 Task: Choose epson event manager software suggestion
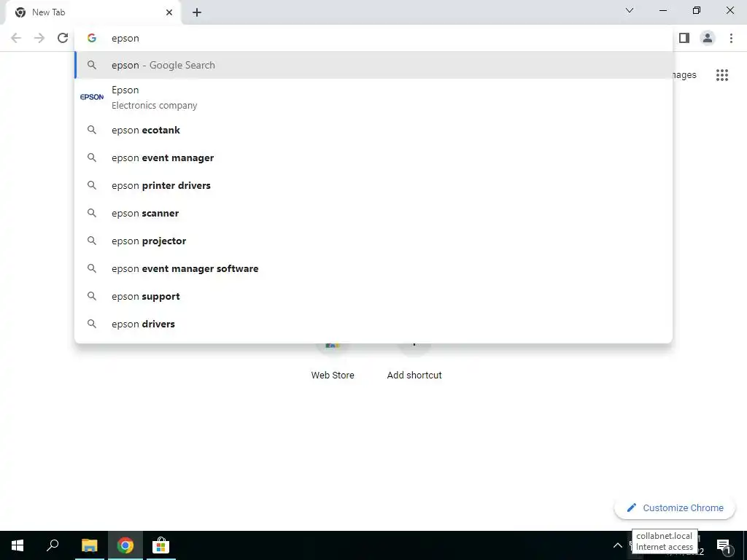click(373, 268)
